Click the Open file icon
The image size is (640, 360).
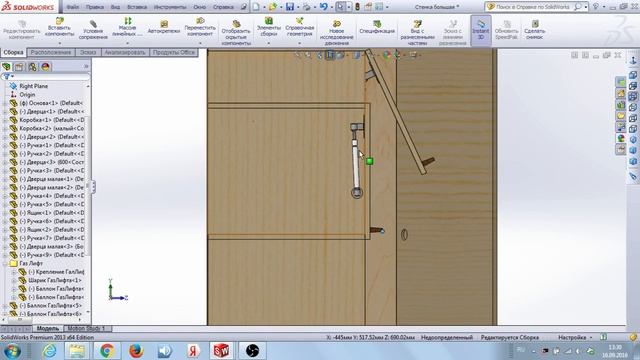pyautogui.click(x=272, y=7)
